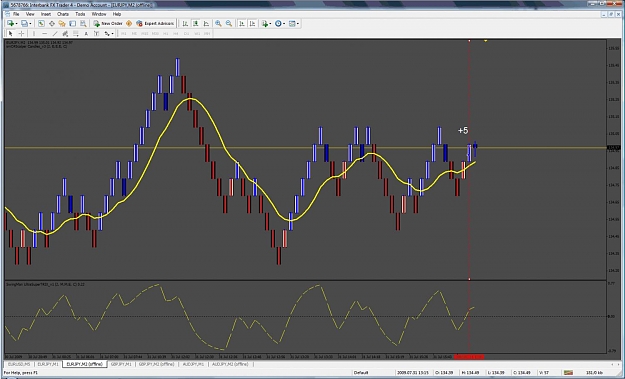Screen dimensions: 625x379
Task: Select the M1 timeframe button
Action: 124,33
